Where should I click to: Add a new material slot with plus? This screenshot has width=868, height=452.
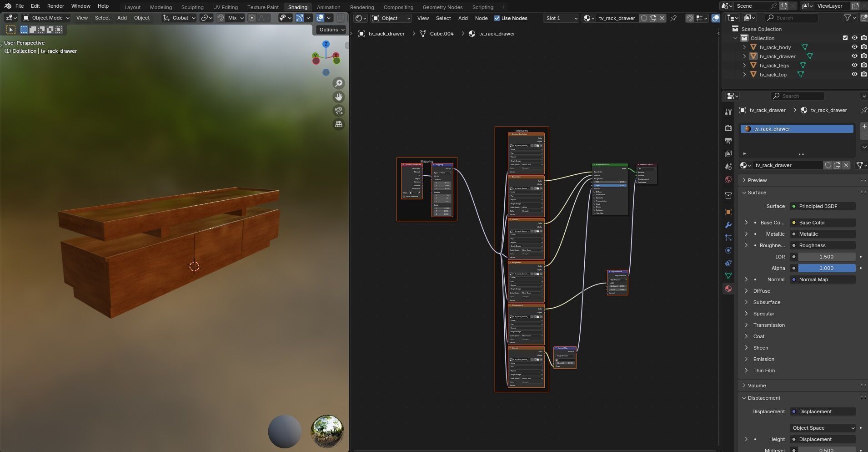(864, 127)
